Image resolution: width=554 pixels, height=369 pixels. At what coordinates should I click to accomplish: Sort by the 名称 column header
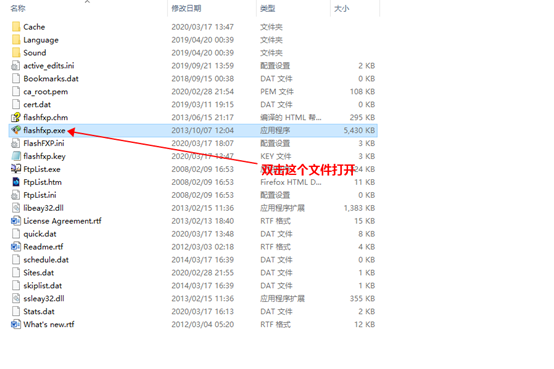[x=18, y=8]
